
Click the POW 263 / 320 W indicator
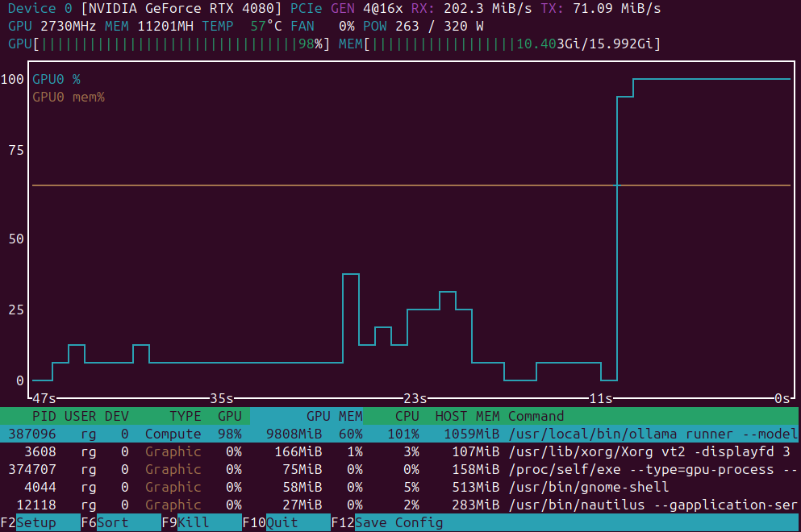(425, 27)
